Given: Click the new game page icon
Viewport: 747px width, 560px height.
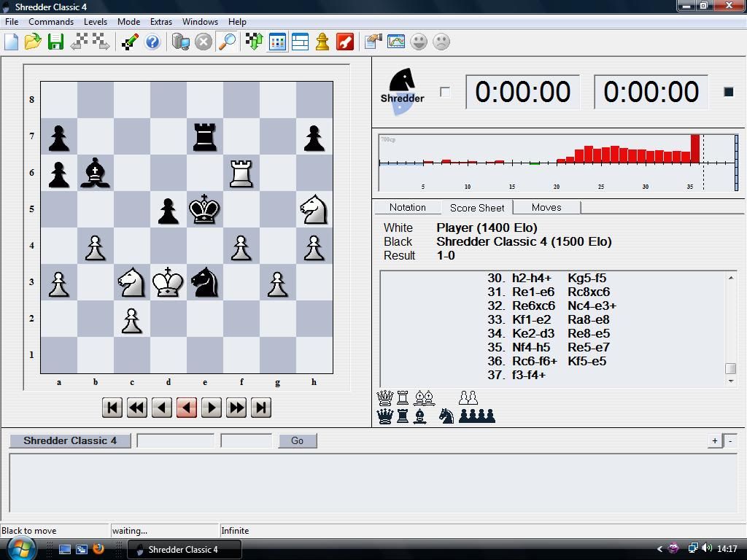Looking at the screenshot, I should click(x=12, y=42).
